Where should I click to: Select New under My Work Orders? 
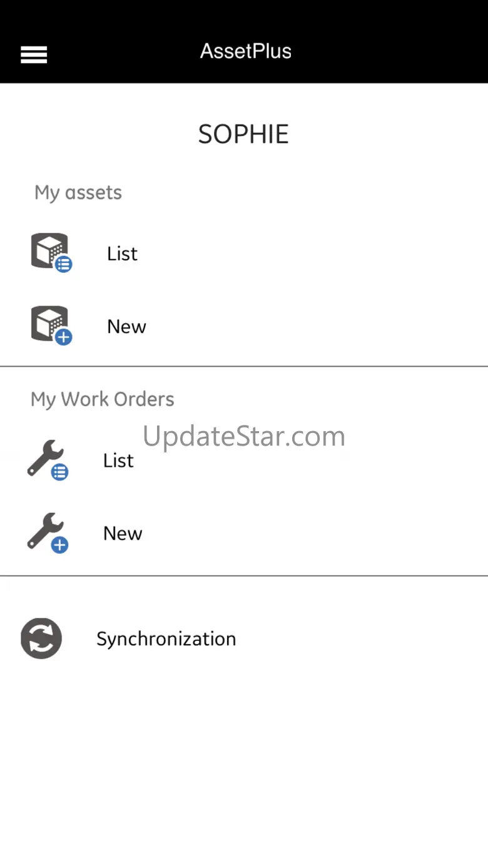click(x=123, y=533)
